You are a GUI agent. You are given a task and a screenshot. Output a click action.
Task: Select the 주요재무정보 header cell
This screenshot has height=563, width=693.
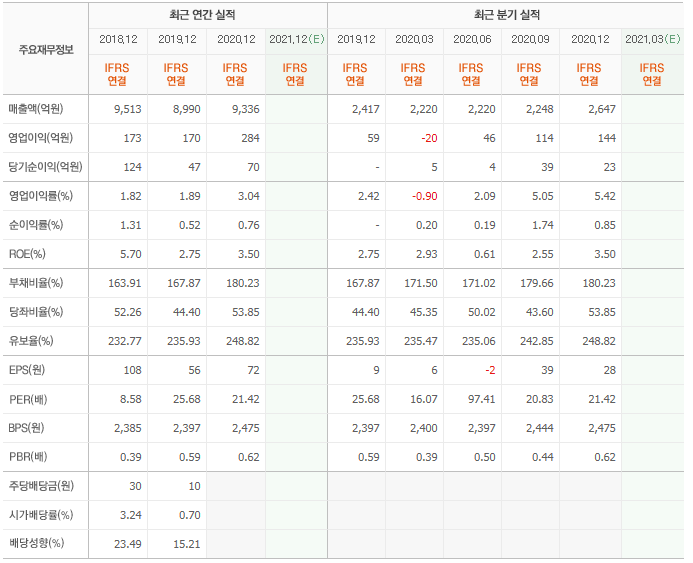(x=46, y=50)
